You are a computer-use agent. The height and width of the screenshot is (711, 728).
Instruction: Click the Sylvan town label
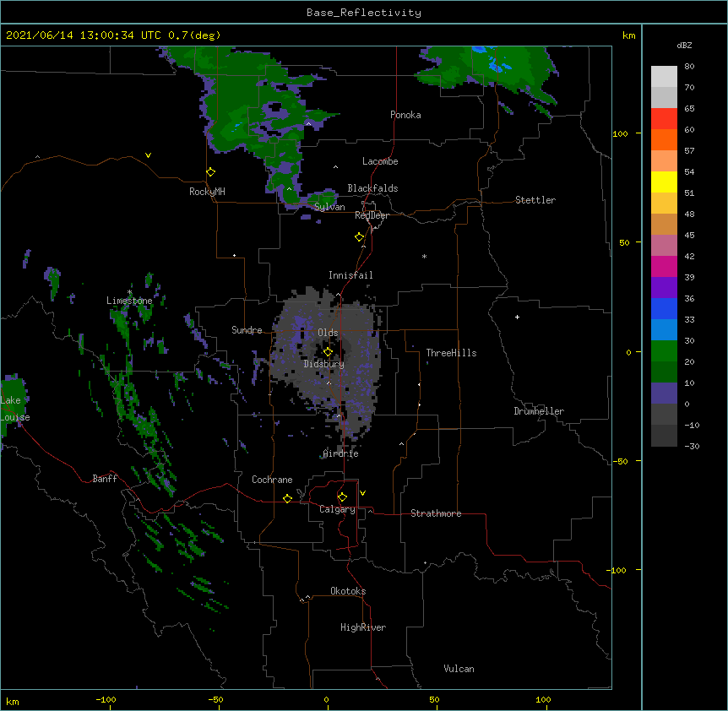[x=329, y=207]
